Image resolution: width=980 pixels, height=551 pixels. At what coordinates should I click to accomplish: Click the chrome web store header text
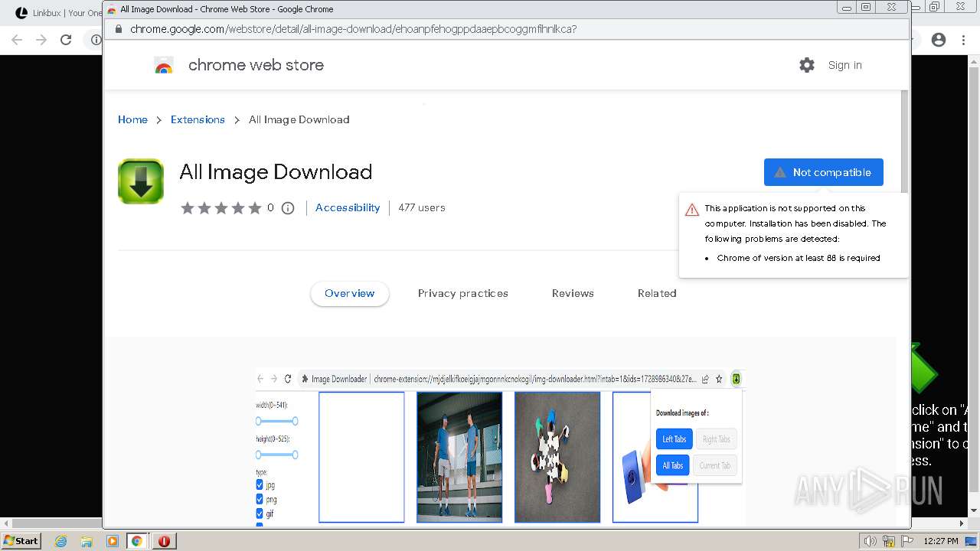[x=256, y=65]
